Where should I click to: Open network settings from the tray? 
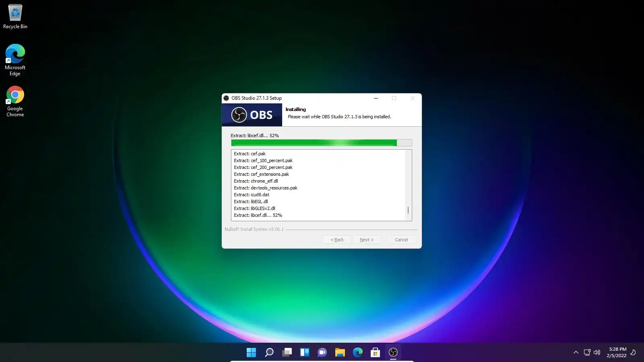(587, 352)
